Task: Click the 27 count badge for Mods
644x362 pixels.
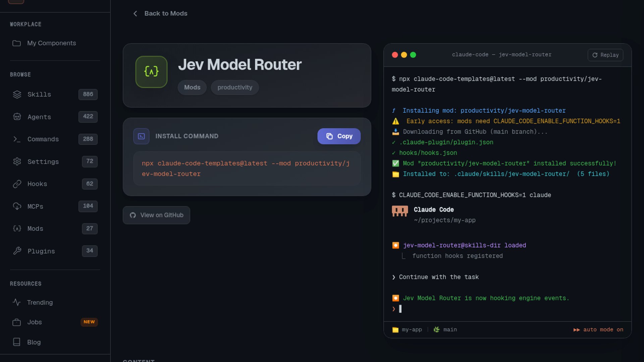Action: click(90, 229)
